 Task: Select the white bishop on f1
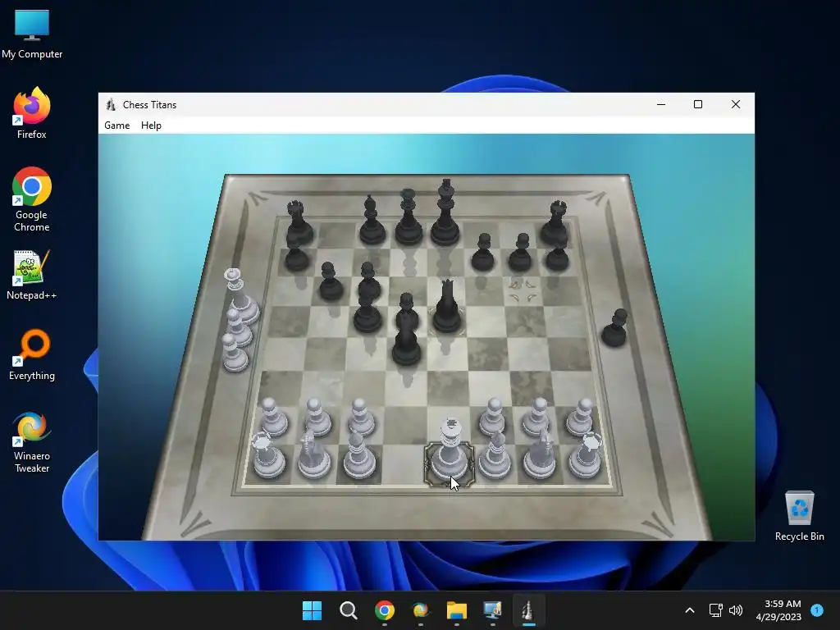tap(495, 455)
